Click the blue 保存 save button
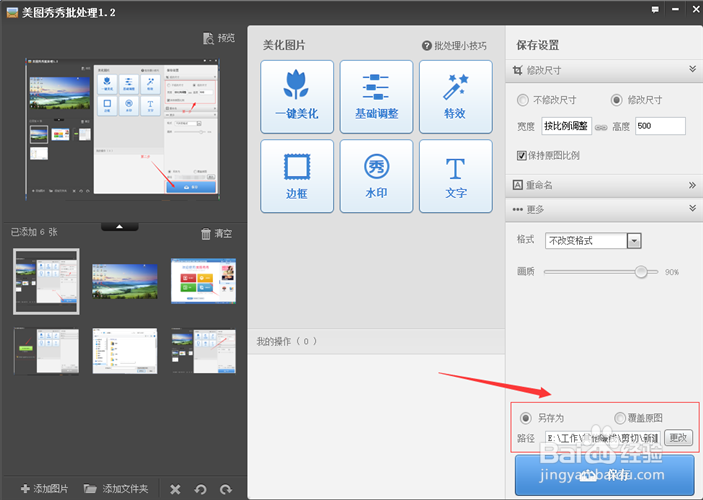The height and width of the screenshot is (500, 703). click(604, 475)
